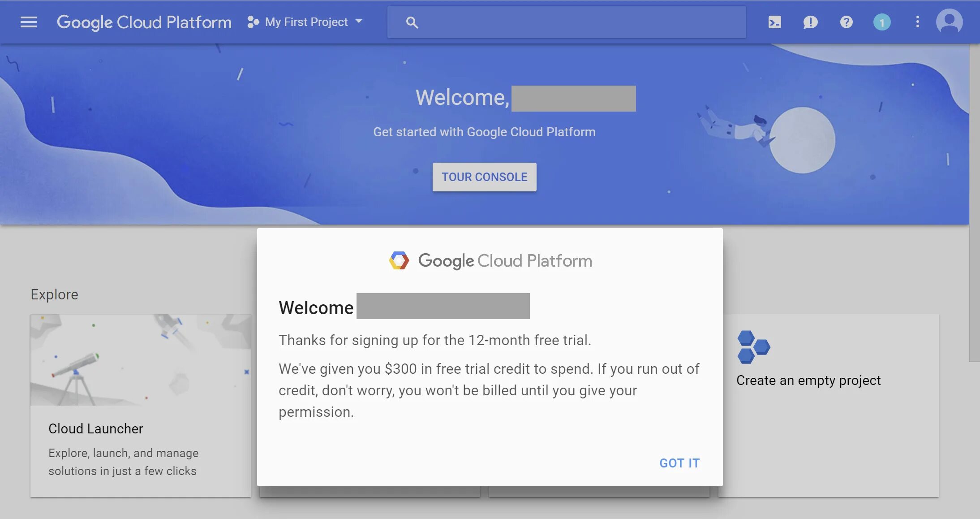Click the vertical page scrollbar
Viewport: 980px width, 519px height.
click(x=974, y=202)
